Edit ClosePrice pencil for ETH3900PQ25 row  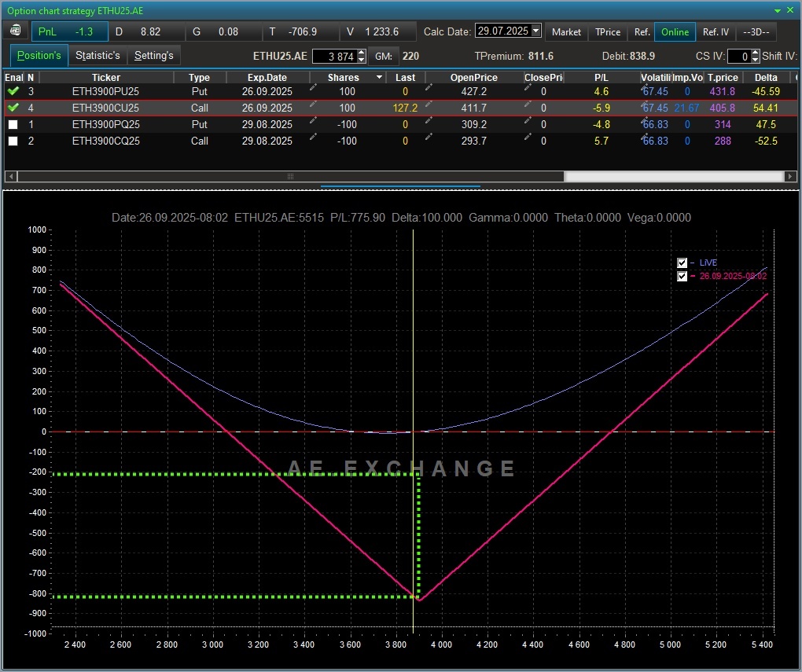click(x=528, y=120)
